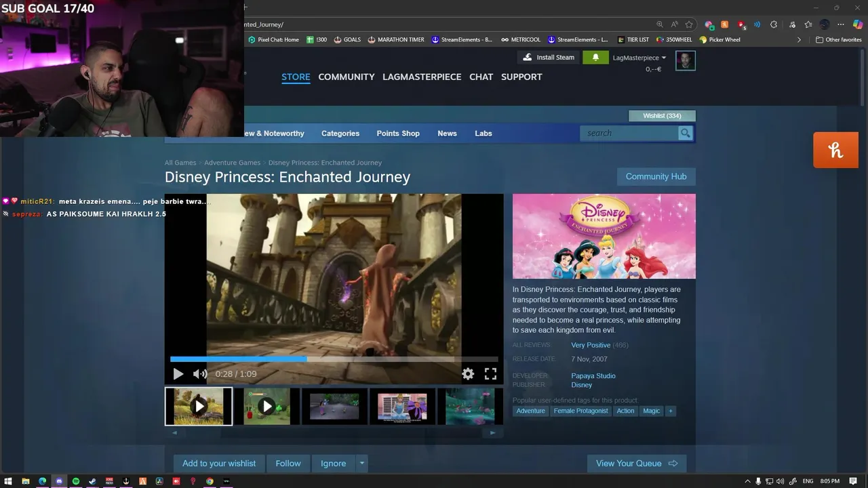Click the search magnifier in Steam store

pos(686,134)
